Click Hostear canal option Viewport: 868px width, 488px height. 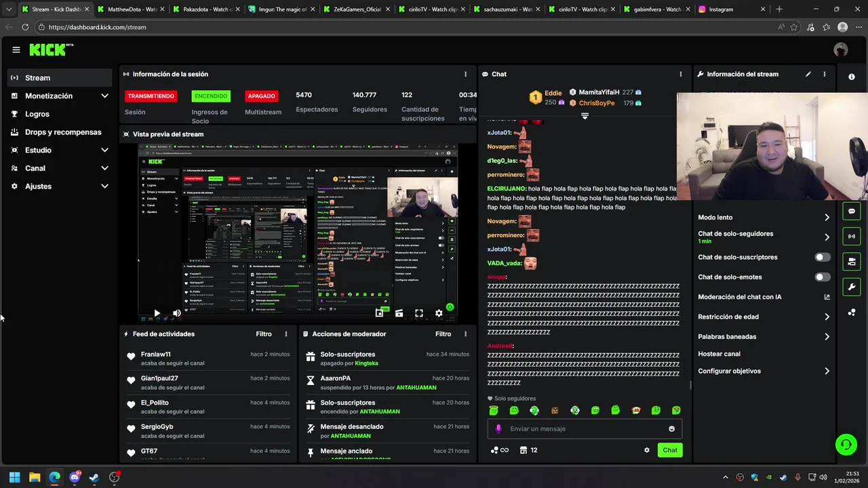tap(719, 354)
